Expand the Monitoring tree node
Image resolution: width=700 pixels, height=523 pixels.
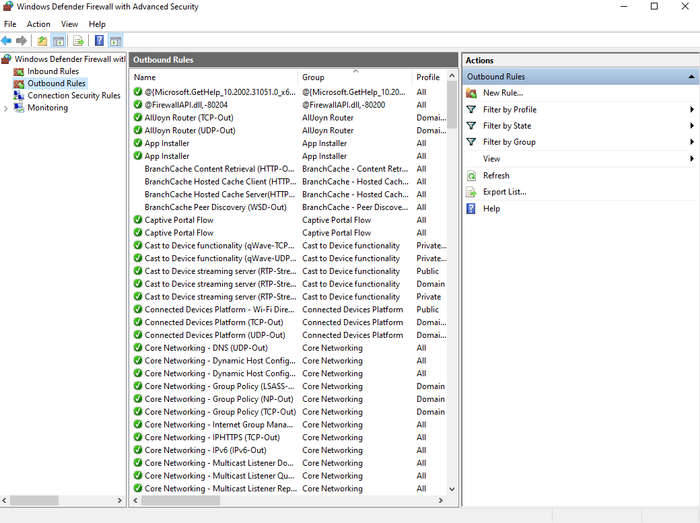point(5,108)
